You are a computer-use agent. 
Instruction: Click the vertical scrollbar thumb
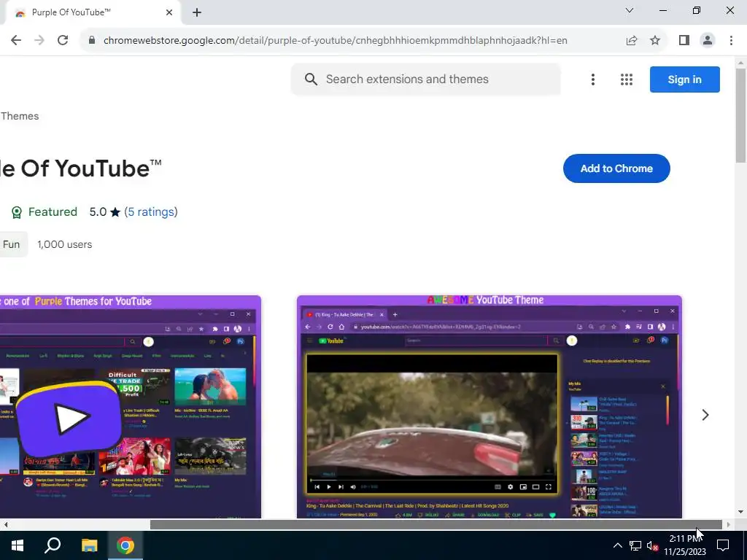tap(740, 116)
